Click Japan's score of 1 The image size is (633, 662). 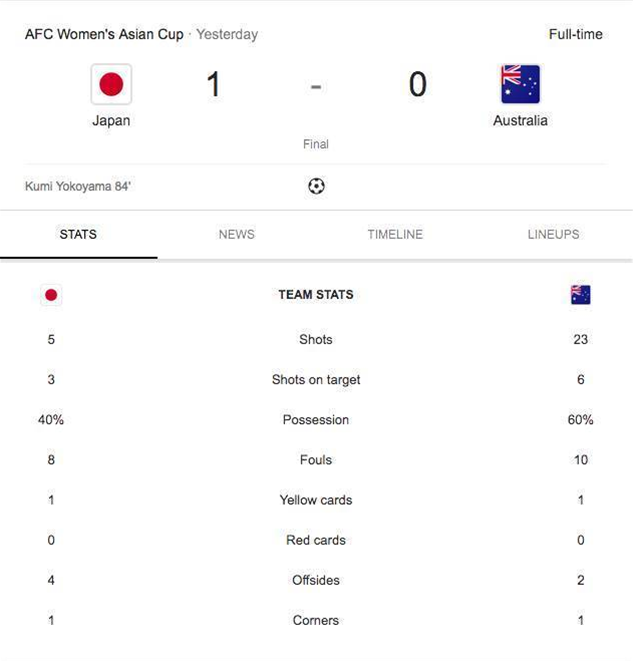tap(214, 84)
